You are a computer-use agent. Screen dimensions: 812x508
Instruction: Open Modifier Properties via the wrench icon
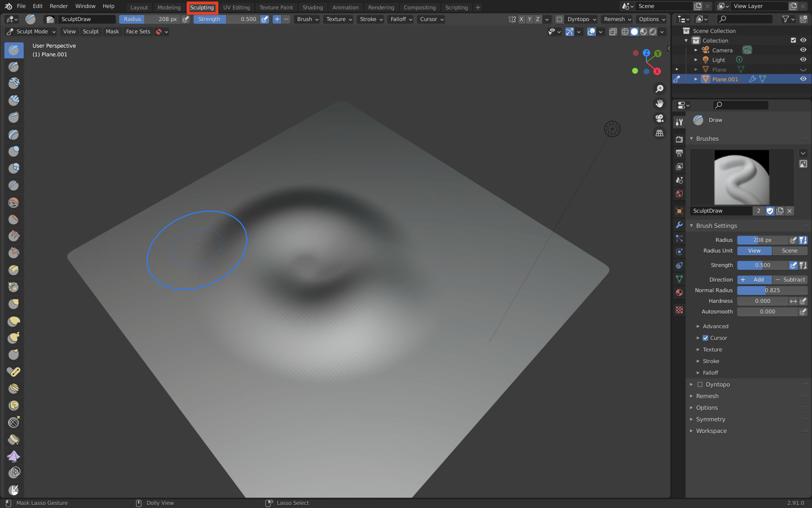pyautogui.click(x=679, y=224)
